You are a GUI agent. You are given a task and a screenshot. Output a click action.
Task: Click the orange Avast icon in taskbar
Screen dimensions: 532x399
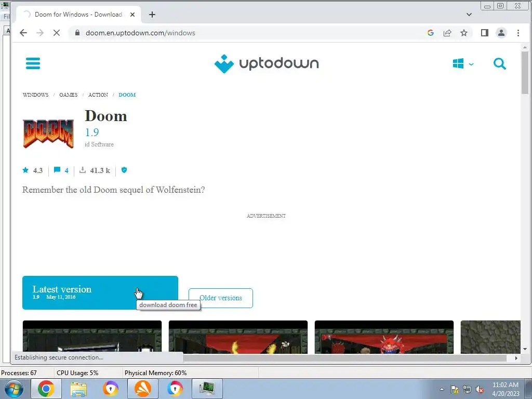pyautogui.click(x=143, y=389)
